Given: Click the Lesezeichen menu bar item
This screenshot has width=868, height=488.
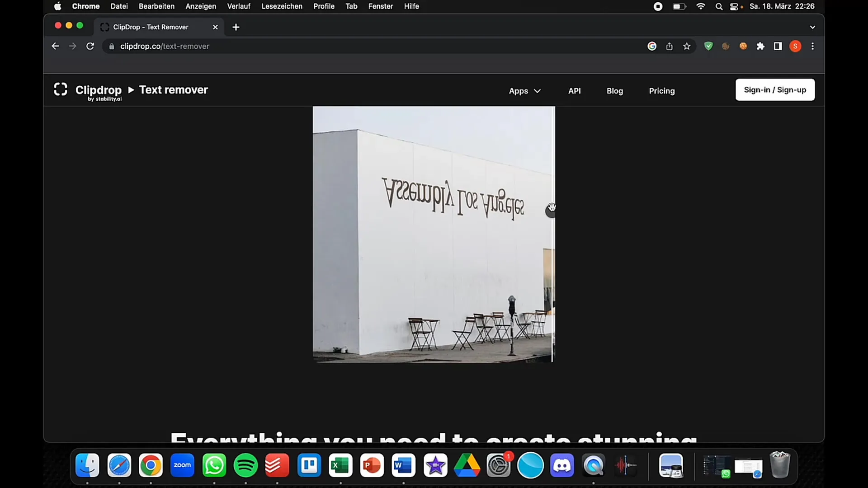Looking at the screenshot, I should (x=281, y=6).
